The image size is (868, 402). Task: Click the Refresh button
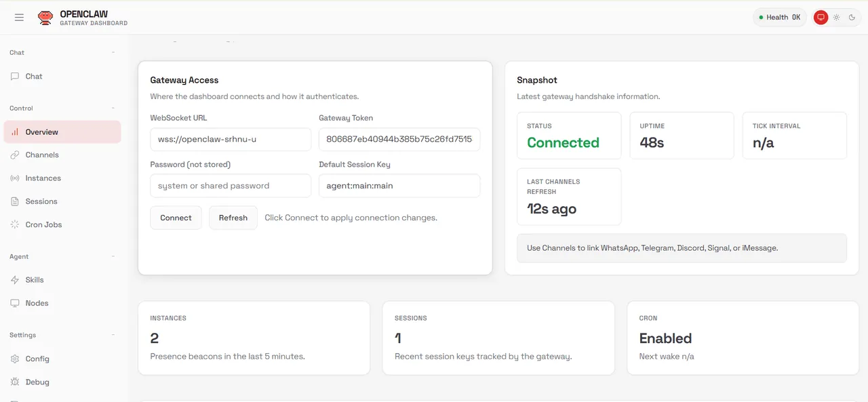point(233,218)
